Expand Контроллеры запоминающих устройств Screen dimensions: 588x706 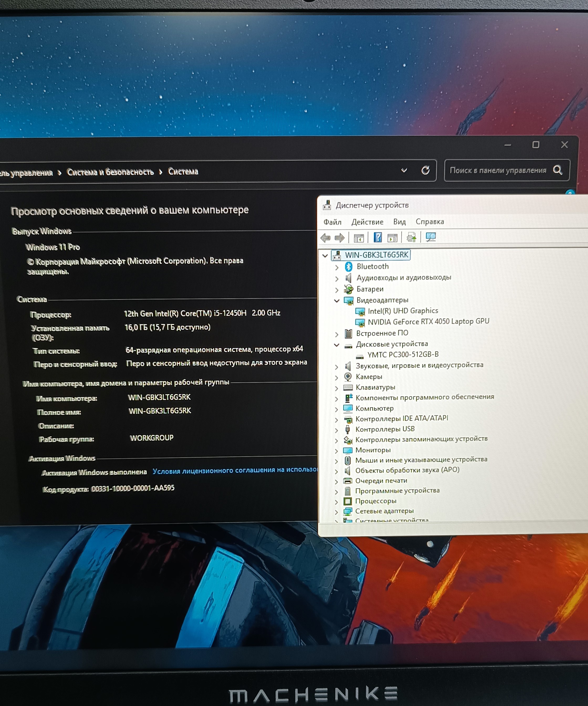tap(336, 440)
